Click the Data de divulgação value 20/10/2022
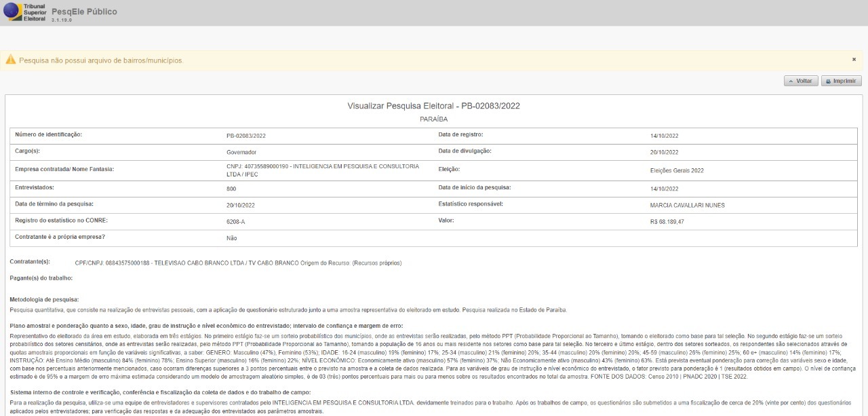 click(x=665, y=152)
